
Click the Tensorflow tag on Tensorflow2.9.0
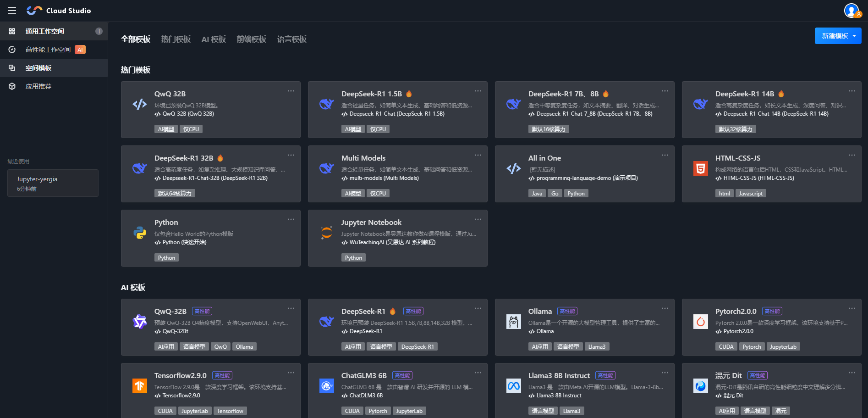(230, 411)
